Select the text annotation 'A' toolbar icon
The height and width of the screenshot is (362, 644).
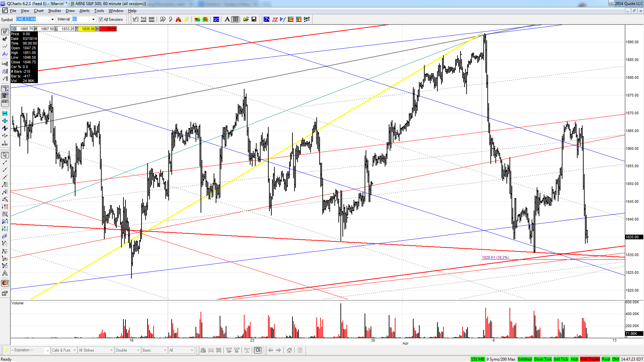[x=227, y=19]
